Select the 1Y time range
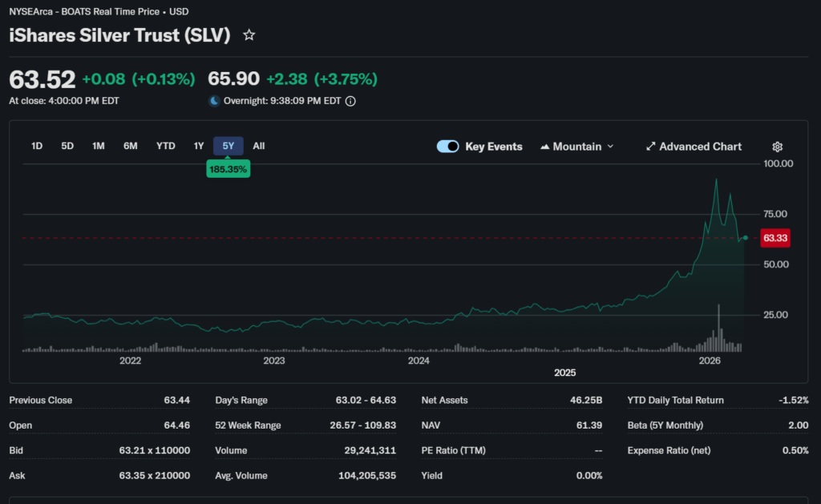The image size is (821, 504). (199, 146)
